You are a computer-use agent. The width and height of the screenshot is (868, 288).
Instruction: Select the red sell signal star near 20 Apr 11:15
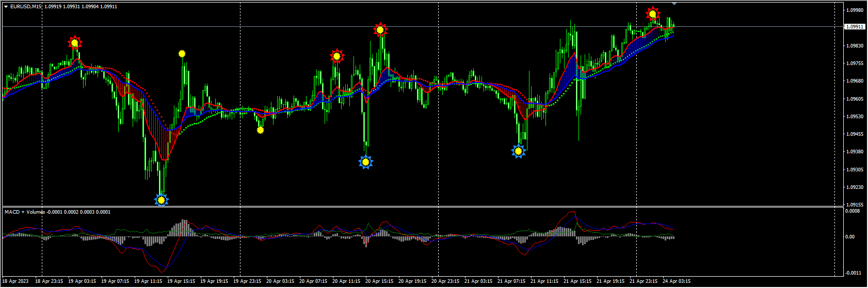[x=337, y=56]
